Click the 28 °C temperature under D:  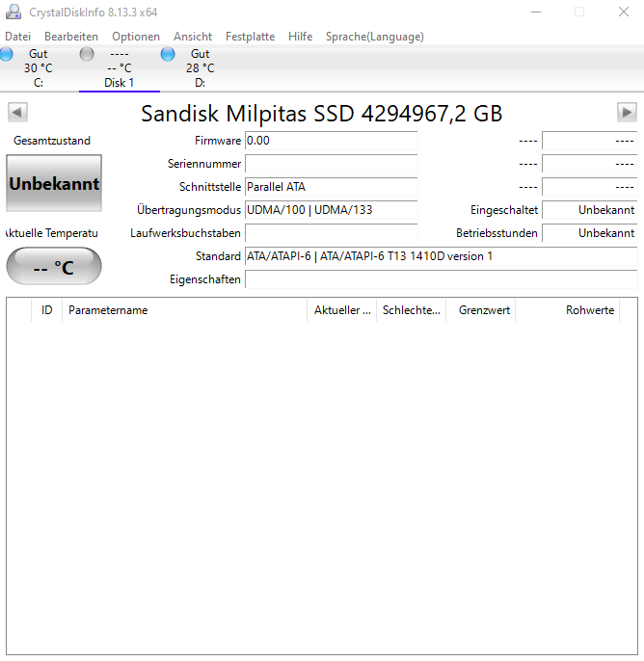click(x=201, y=67)
